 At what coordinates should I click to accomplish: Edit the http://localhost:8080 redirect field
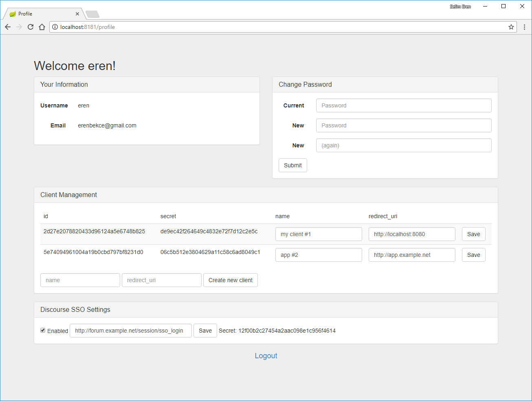[412, 234]
